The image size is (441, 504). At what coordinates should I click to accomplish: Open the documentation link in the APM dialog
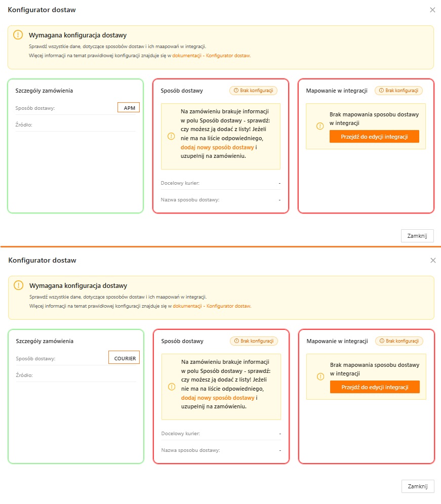pos(212,56)
